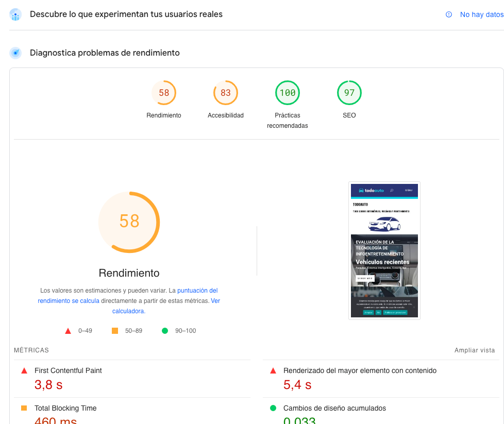Click the performance diagnostics radar icon
The width and height of the screenshot is (504, 424).
click(x=15, y=53)
